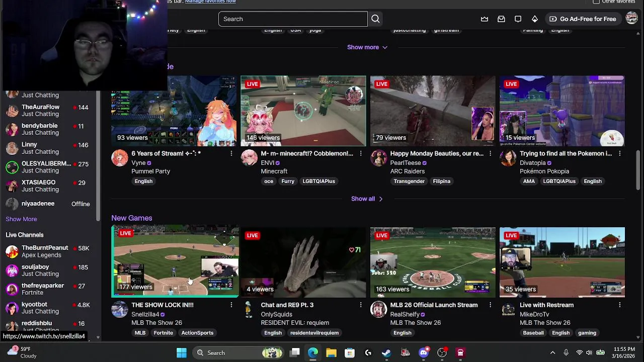The image size is (644, 362).
Task: Select the Transgender tag
Action: coord(409,182)
